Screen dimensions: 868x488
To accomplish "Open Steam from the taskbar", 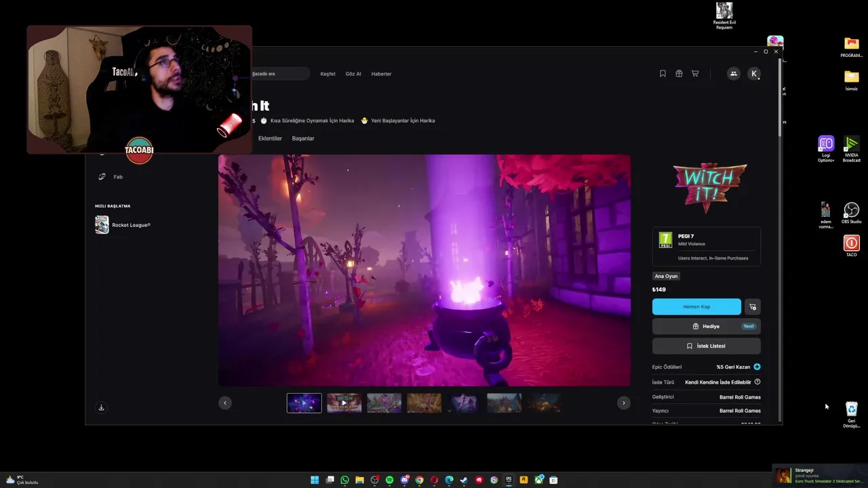I will (x=464, y=480).
